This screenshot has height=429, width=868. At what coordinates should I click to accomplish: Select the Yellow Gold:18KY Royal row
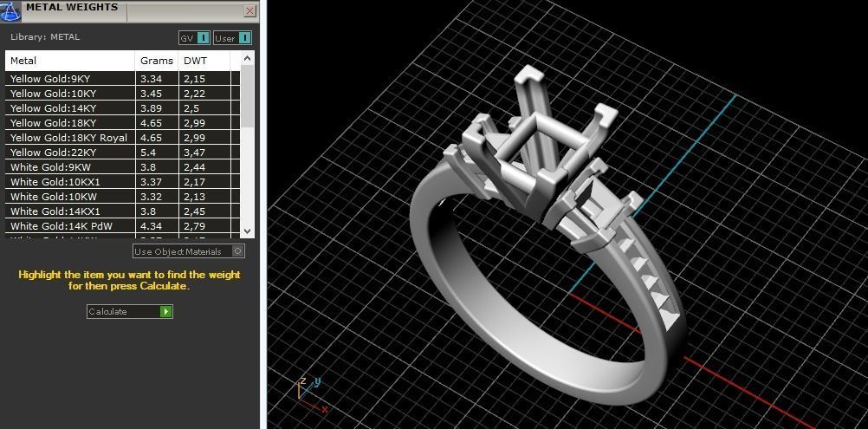(123, 138)
